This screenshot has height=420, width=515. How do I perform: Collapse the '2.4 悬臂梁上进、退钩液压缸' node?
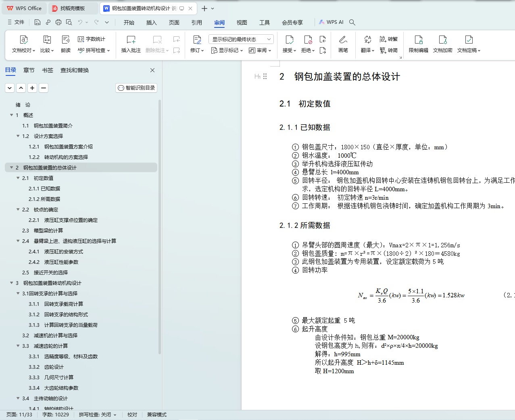click(18, 241)
